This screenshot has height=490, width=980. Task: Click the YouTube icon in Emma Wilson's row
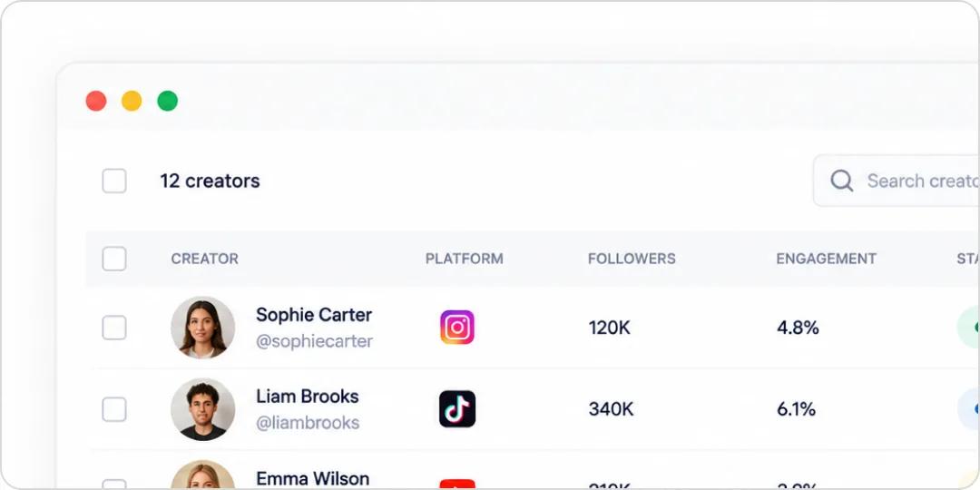click(456, 485)
